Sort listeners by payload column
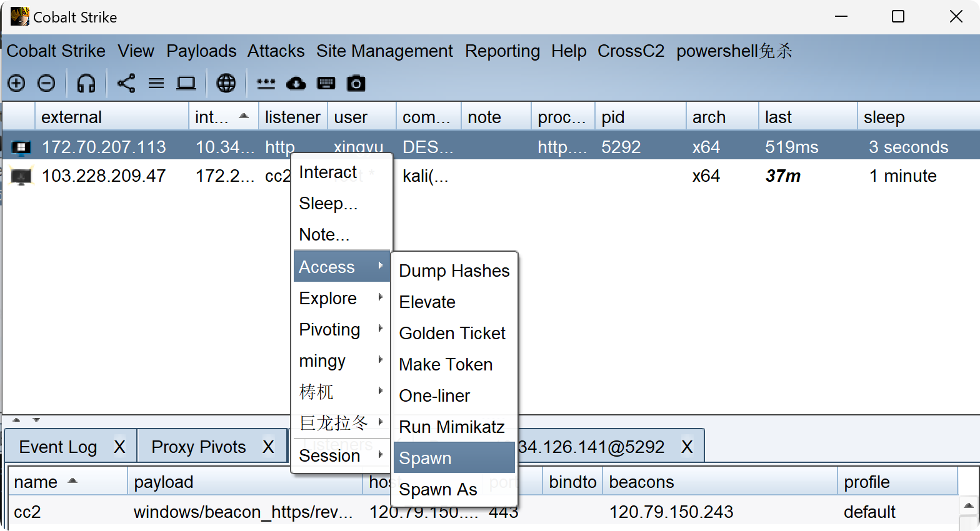Viewport: 980px width, 531px height. (x=245, y=482)
